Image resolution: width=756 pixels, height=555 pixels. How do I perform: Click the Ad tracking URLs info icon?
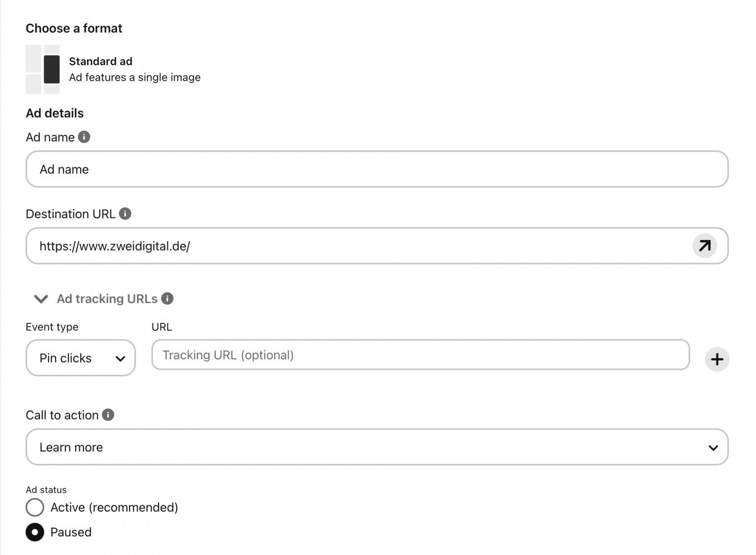167,298
